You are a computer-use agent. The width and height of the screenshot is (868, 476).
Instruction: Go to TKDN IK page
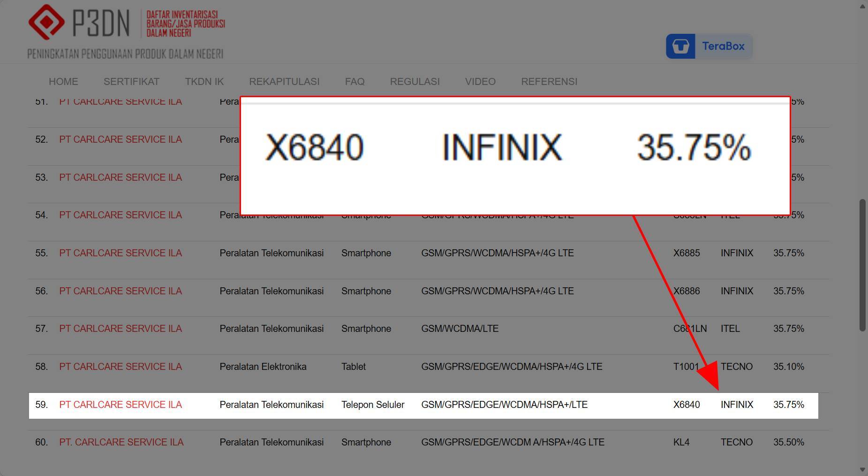(204, 82)
